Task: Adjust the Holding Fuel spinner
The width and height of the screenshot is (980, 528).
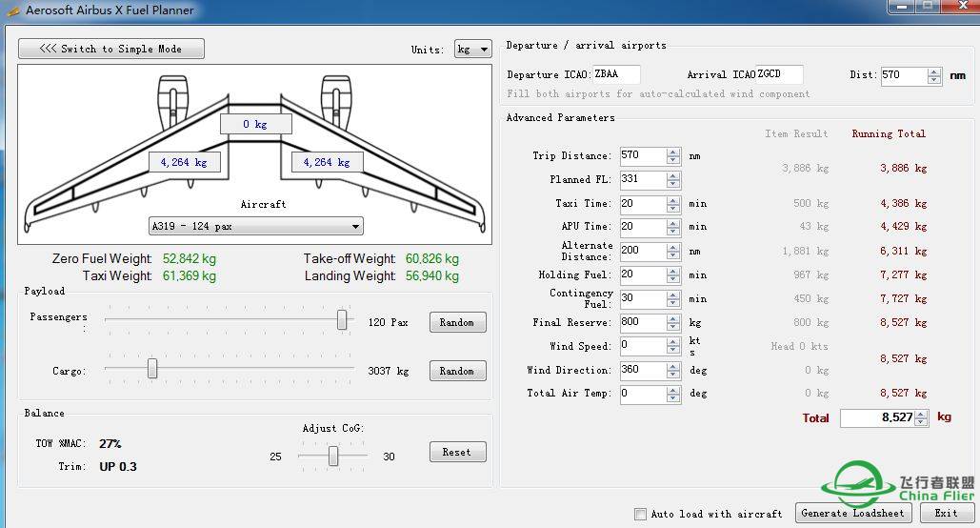Action: coord(673,275)
